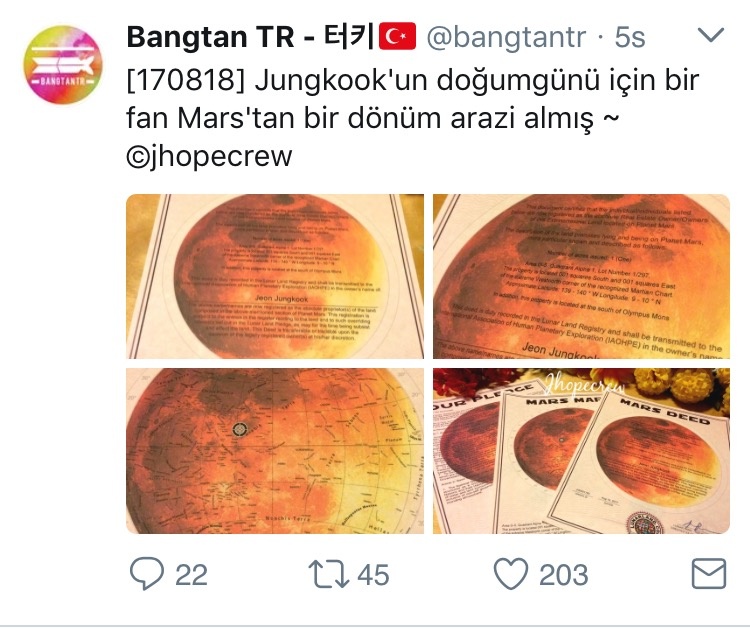Send tweet via envelope message icon
The image size is (750, 629).
[709, 574]
